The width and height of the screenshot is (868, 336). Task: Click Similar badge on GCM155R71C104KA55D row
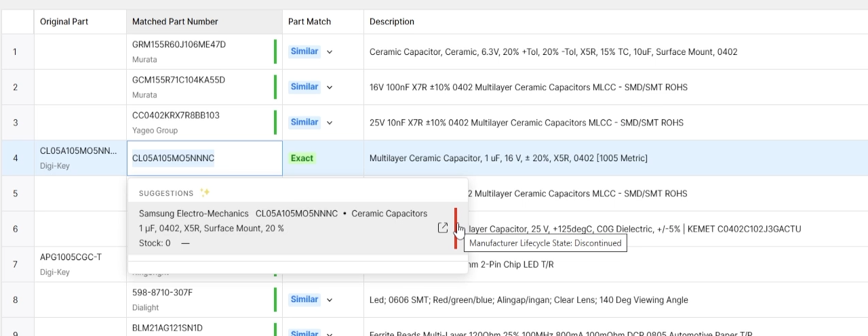[x=304, y=87]
